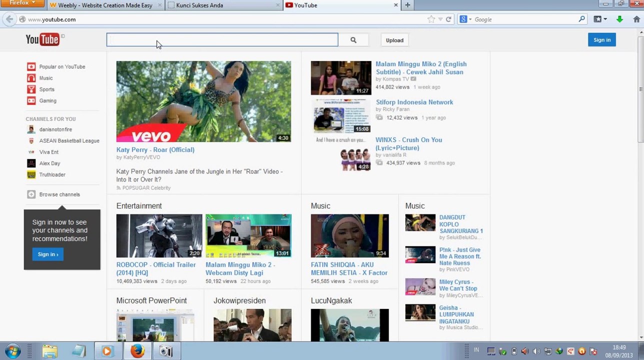Open Windows Media Player from taskbar
The height and width of the screenshot is (360, 644).
(x=107, y=351)
